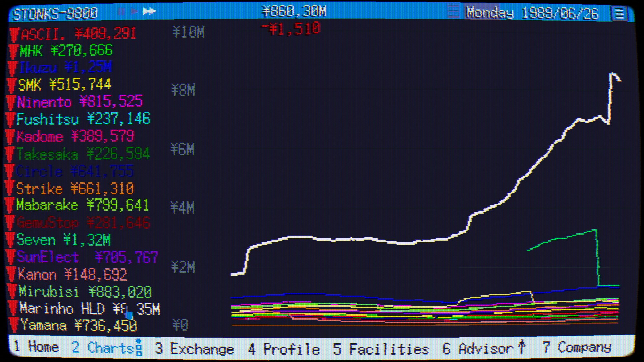Open the hamburger menu at top right

pyautogui.click(x=619, y=14)
